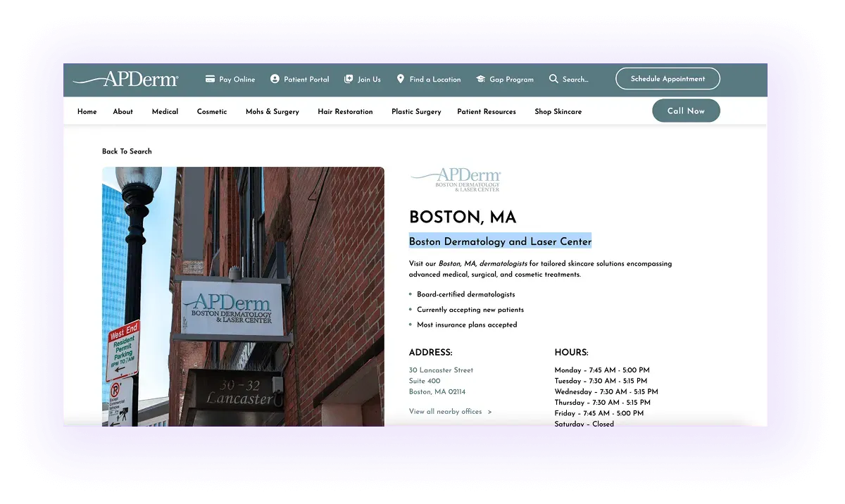The image size is (845, 504).
Task: Click the 'Boston, MA, dermatologists' italic link
Action: point(483,264)
